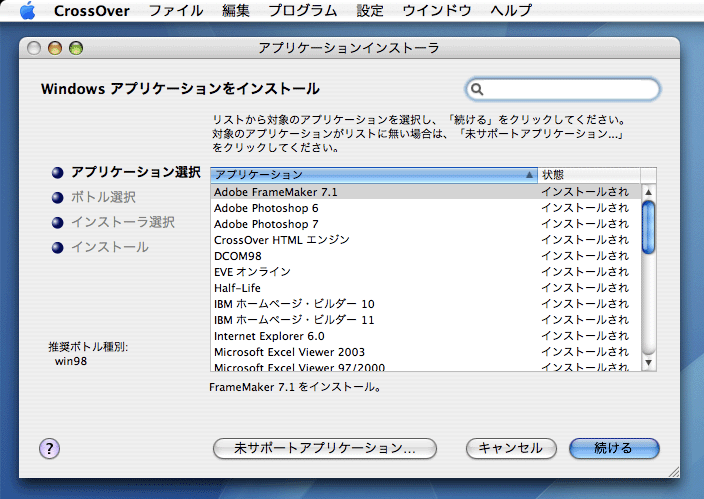
Task: Click the scrollbar down arrow
Action: pos(648,362)
